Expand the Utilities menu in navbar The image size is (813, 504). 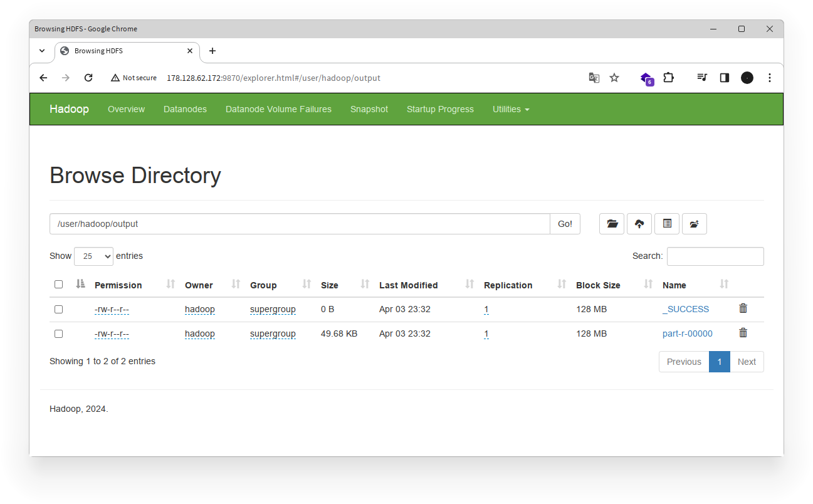click(510, 109)
